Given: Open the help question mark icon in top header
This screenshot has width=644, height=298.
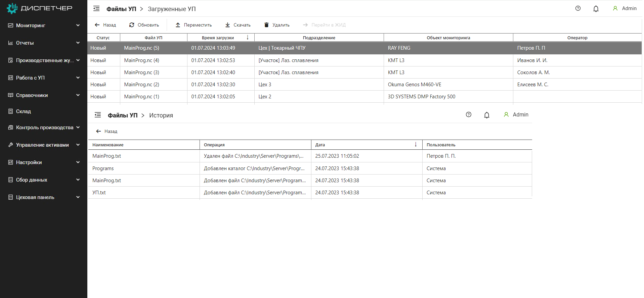Looking at the screenshot, I should click(578, 8).
